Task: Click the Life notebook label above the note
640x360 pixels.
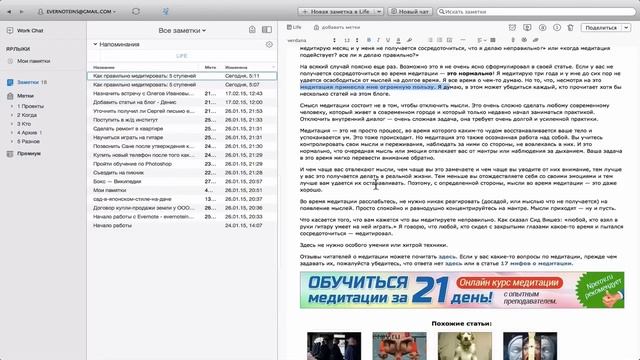Action: (x=294, y=27)
